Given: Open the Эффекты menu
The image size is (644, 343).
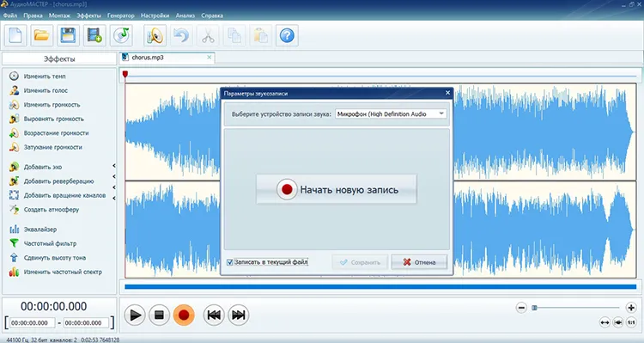Looking at the screenshot, I should pyautogui.click(x=88, y=15).
